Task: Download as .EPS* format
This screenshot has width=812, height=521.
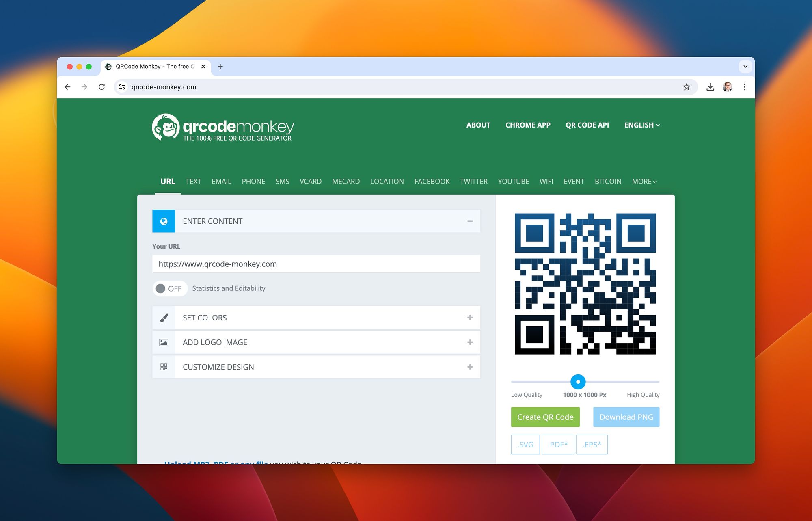Action: [592, 445]
